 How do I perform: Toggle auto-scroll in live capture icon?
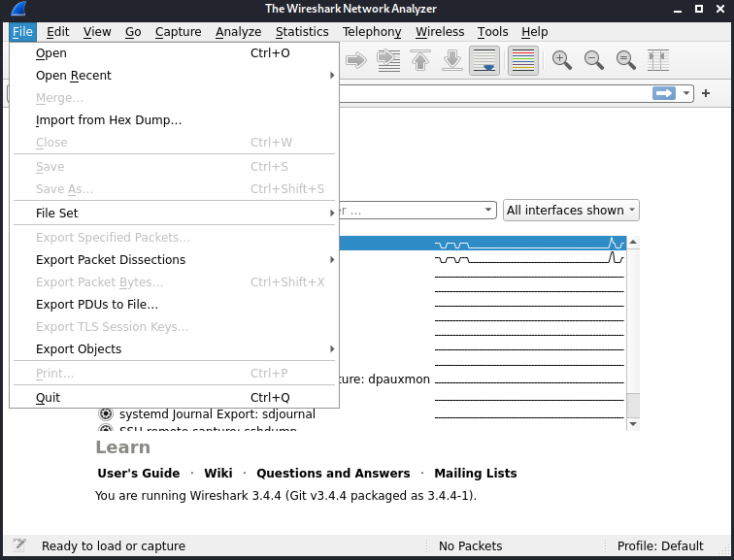click(484, 60)
